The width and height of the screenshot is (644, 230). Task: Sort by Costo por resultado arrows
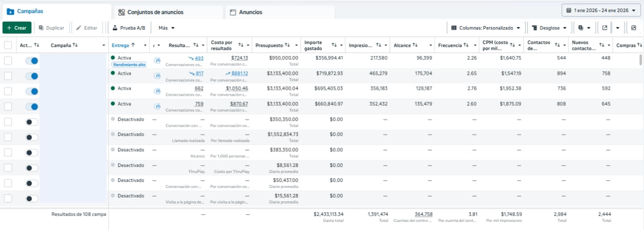point(241,45)
